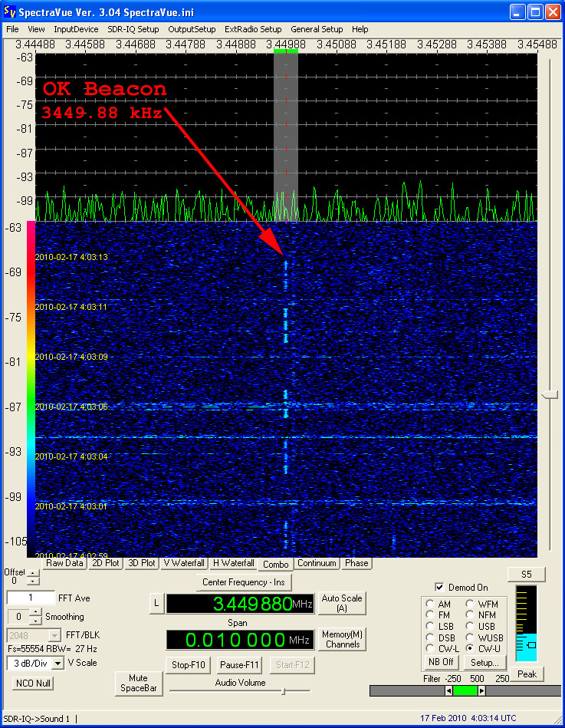This screenshot has width=565, height=728.
Task: Decrease the Offset value
Action: [x=33, y=581]
